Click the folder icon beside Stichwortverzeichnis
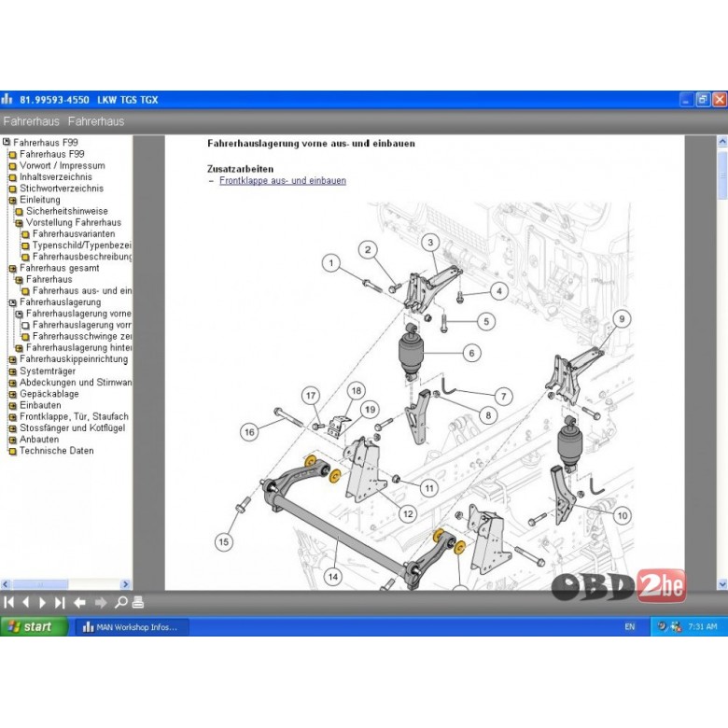The height and width of the screenshot is (728, 728). coord(13,189)
